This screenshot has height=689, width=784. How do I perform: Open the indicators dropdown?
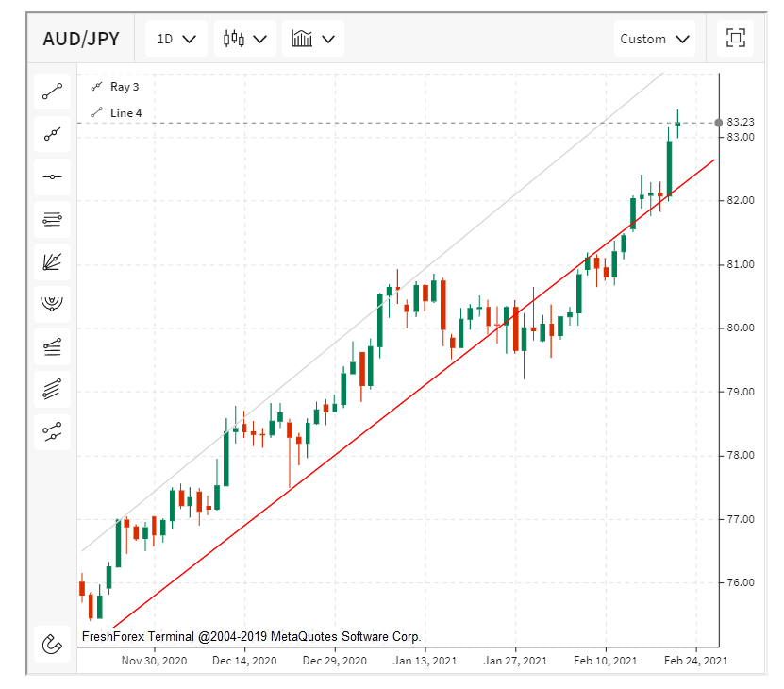click(x=313, y=39)
